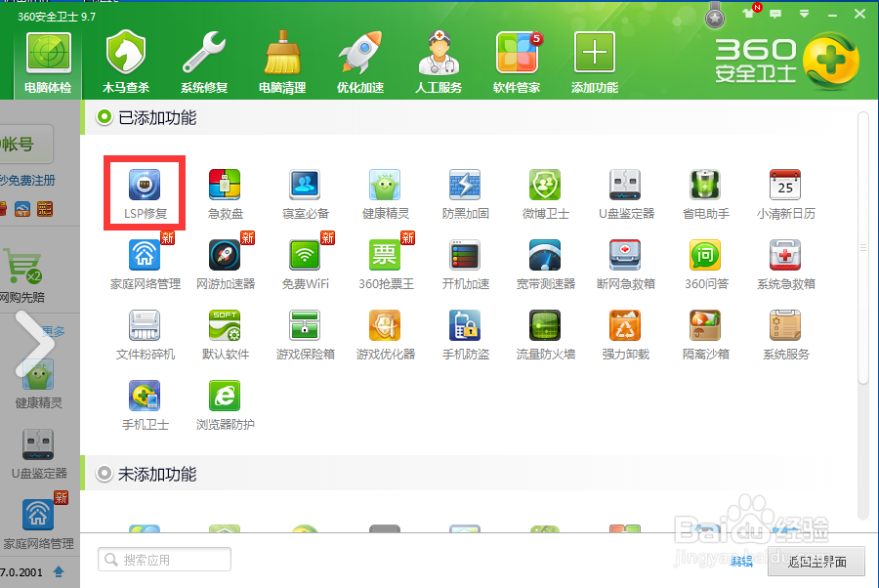The height and width of the screenshot is (588, 879).
Task: Open the skin shirt icon in title bar
Action: pyautogui.click(x=748, y=14)
